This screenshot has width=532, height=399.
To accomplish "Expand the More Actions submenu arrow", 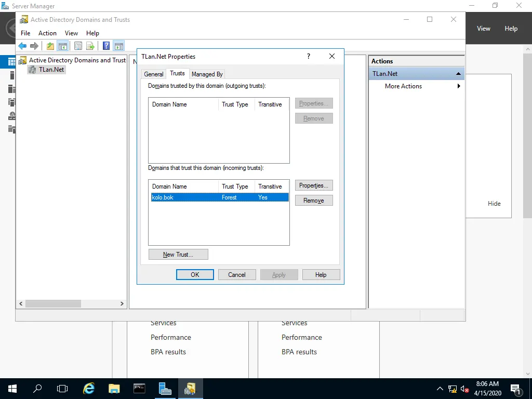I will [x=459, y=86].
